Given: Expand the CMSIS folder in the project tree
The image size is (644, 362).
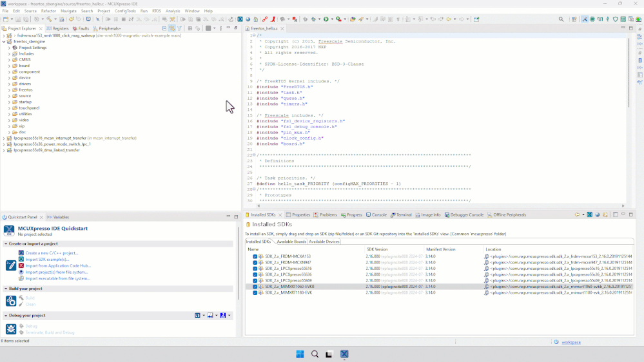Looking at the screenshot, I should click(x=9, y=59).
